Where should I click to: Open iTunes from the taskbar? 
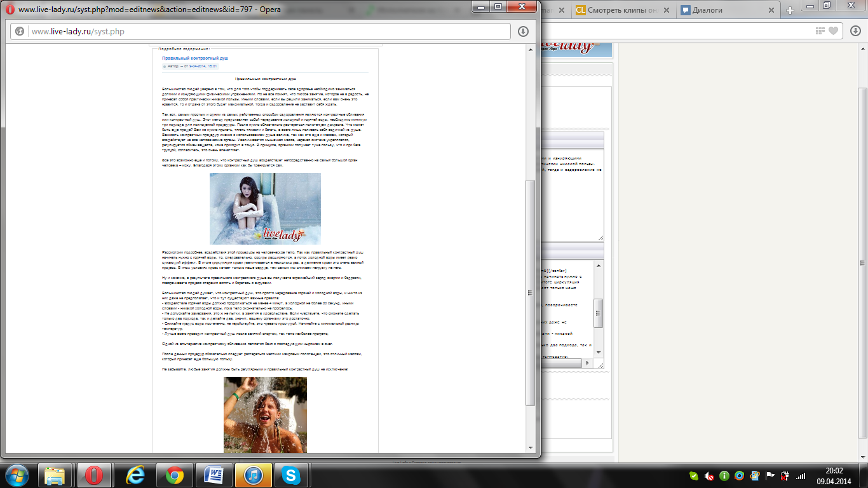pyautogui.click(x=253, y=475)
